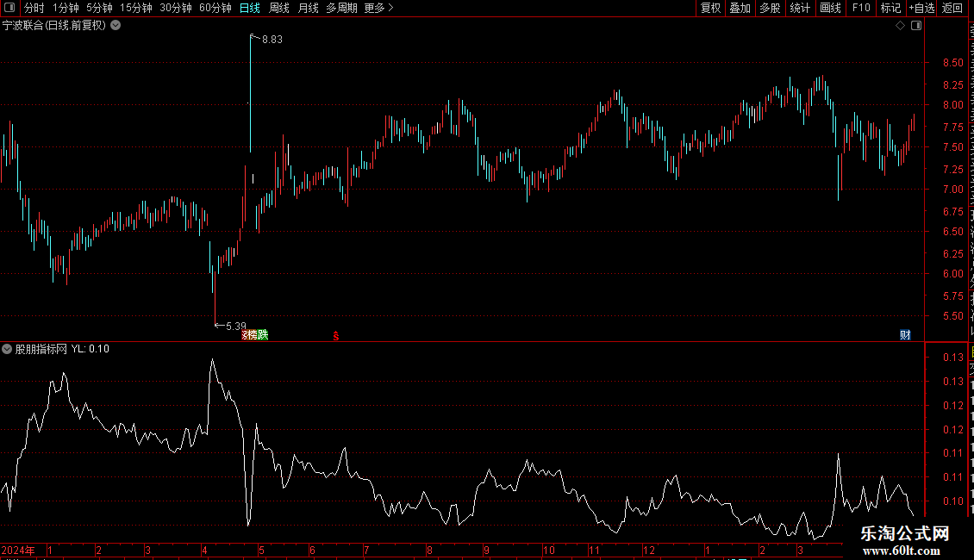Click the 复权 adjustment button
Screen dimensions: 974x560
(710, 8)
